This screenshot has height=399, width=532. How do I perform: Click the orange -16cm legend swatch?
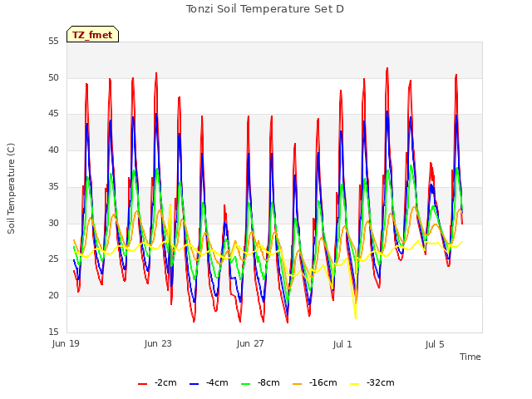coord(298,384)
